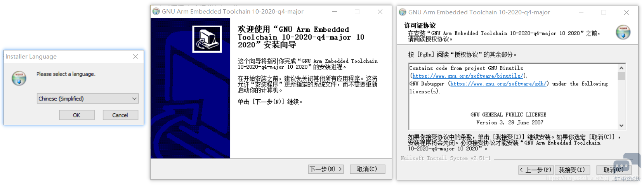Open the gdb link in license text
Viewport: 644px width, 185px height.
498,84
